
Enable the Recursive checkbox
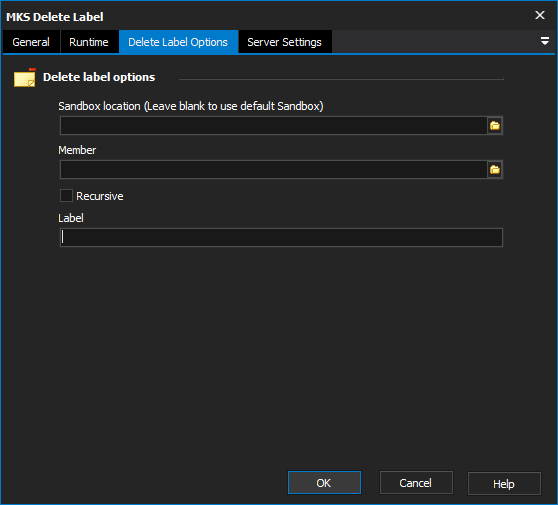(66, 196)
